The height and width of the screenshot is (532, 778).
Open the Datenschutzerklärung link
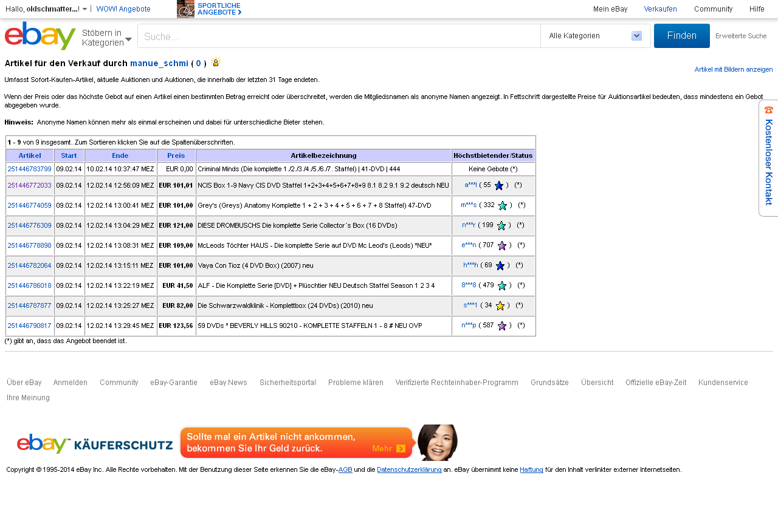409,469
